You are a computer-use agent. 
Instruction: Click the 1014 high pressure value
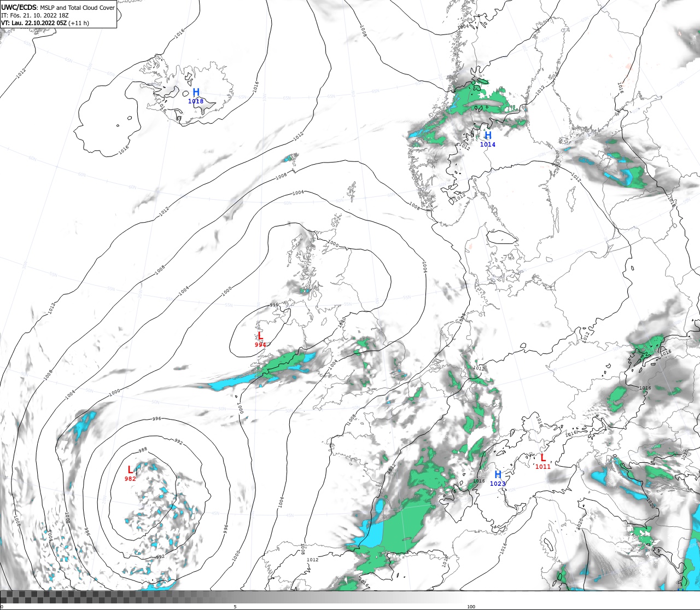pyautogui.click(x=488, y=144)
